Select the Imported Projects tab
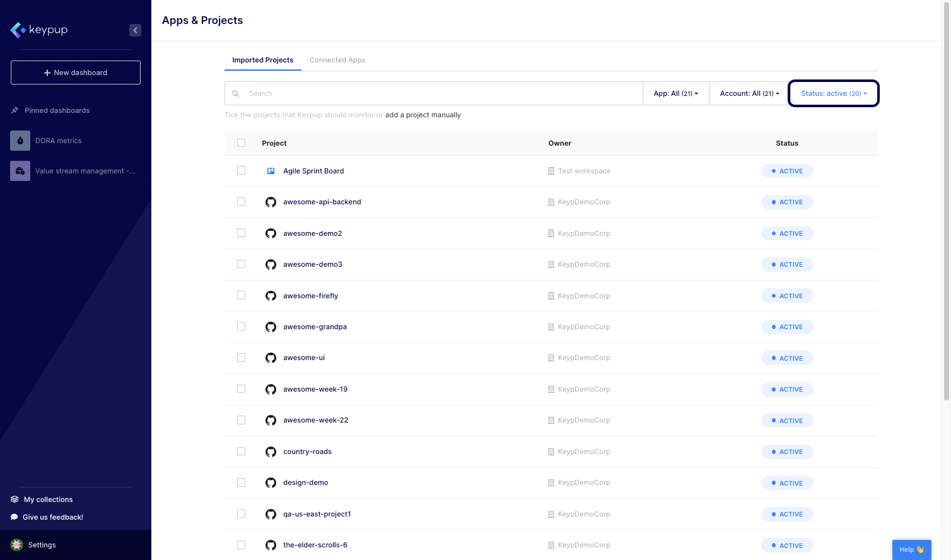951x560 pixels. pos(262,60)
